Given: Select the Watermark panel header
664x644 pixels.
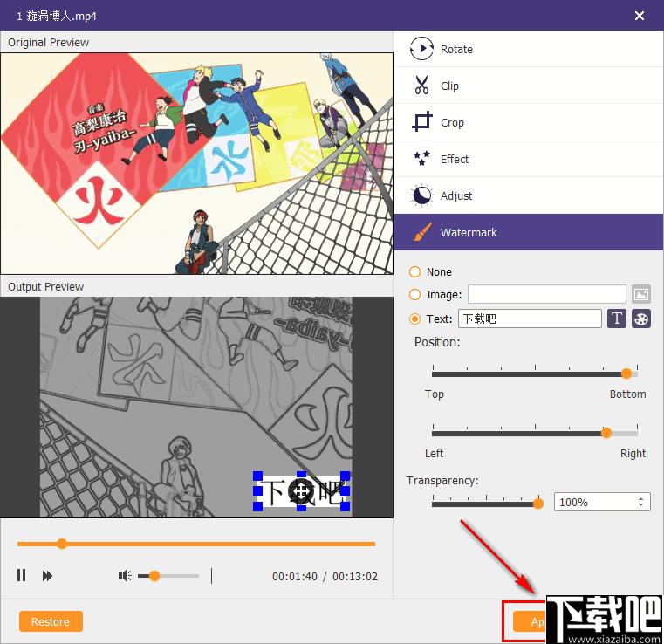Looking at the screenshot, I should pos(528,232).
